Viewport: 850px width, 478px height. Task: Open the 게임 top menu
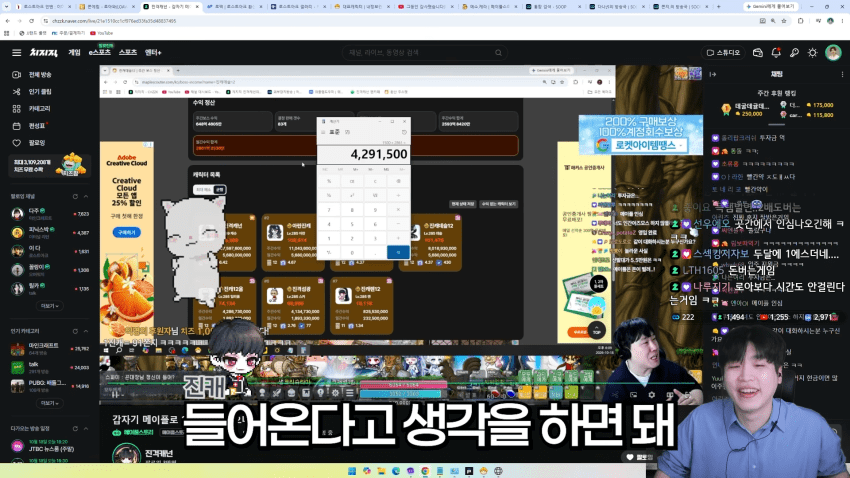(x=74, y=53)
